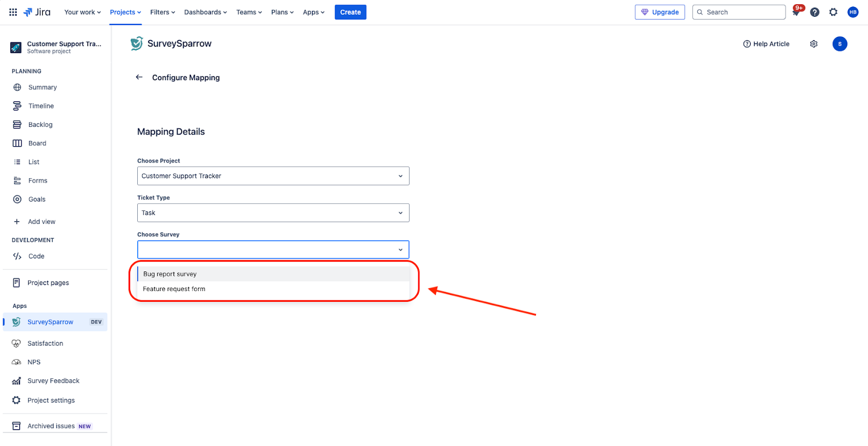This screenshot has height=446, width=868.
Task: Open the Timeline view in sidebar
Action: point(41,106)
